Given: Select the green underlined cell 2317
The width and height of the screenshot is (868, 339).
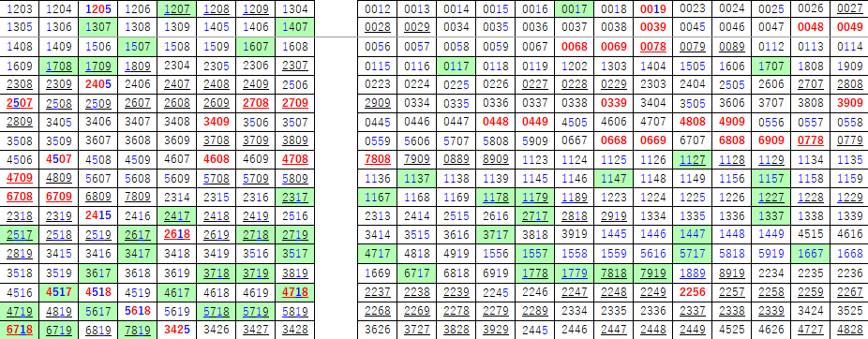Looking at the screenshot, I should point(294,198).
